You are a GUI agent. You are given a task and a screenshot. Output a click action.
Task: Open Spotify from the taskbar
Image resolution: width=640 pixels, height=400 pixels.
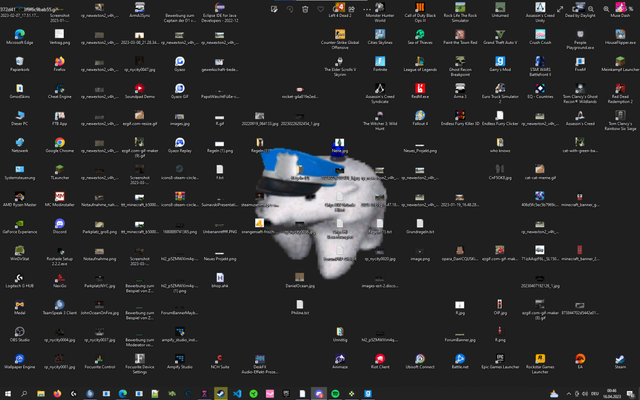pyautogui.click(x=335, y=393)
